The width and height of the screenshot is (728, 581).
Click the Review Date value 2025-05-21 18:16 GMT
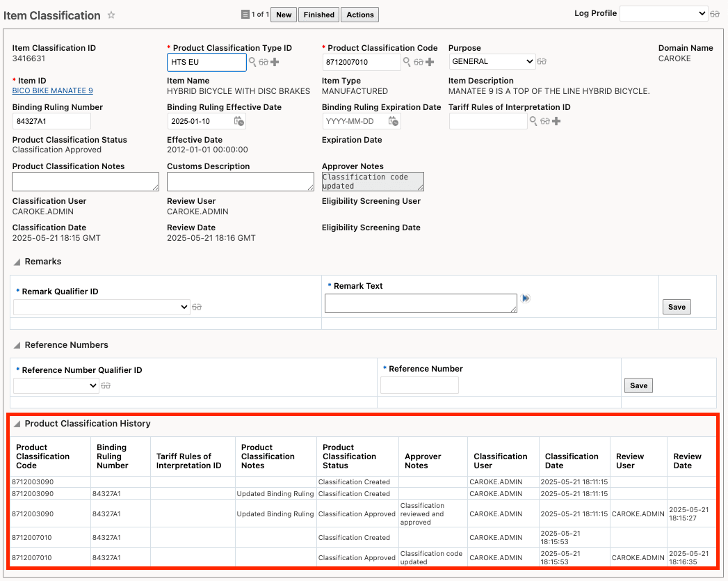click(211, 238)
